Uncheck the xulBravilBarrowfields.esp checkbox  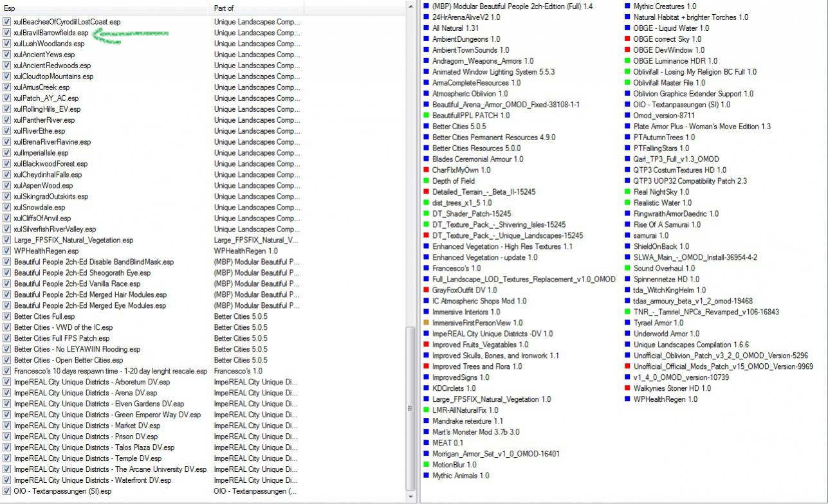tap(6, 33)
